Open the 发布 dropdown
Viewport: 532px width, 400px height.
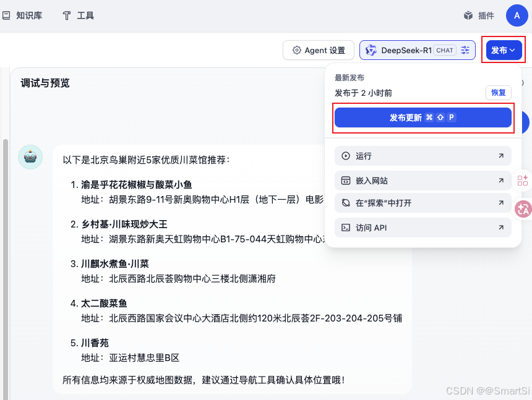[503, 50]
